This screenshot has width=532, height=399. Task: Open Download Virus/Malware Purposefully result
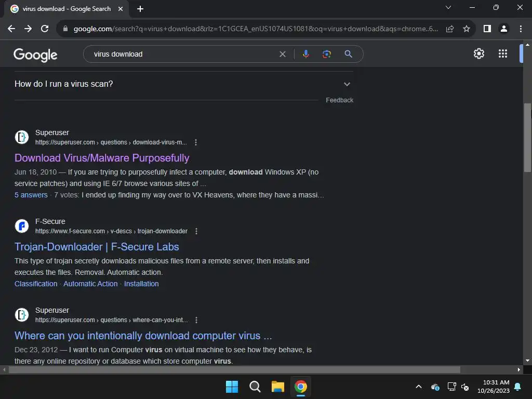(102, 158)
